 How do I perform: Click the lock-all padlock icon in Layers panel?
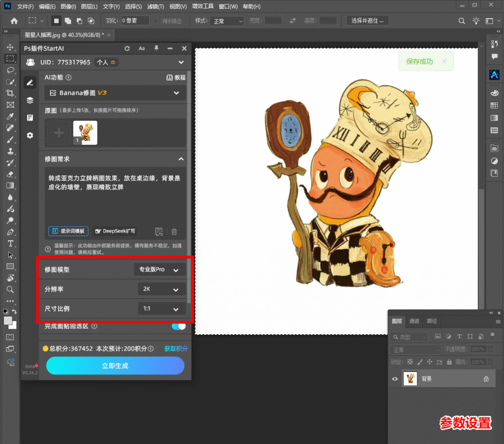point(449,362)
